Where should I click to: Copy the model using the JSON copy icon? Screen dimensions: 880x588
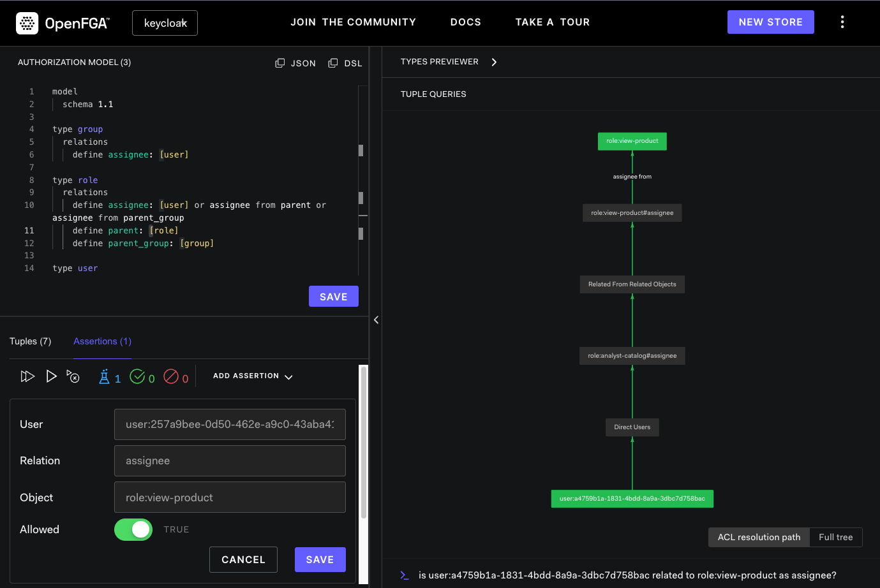280,62
